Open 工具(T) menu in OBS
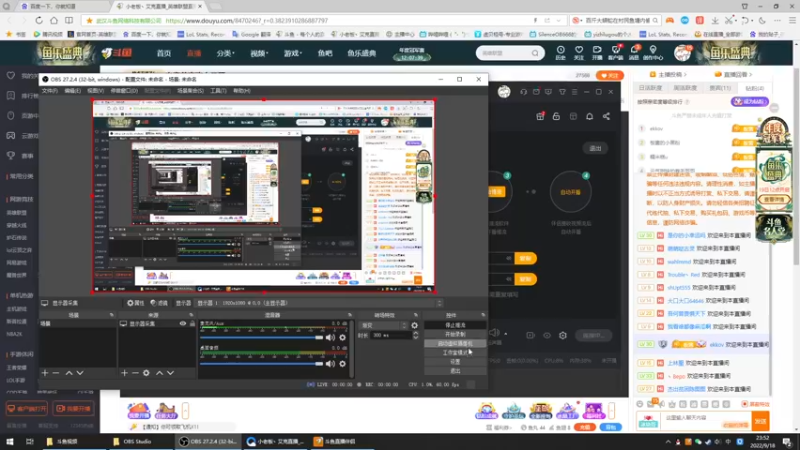The image size is (800, 450). pos(218,91)
